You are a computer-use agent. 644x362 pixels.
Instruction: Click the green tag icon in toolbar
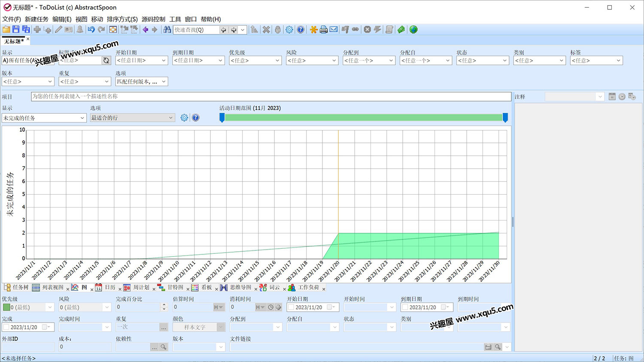(401, 30)
